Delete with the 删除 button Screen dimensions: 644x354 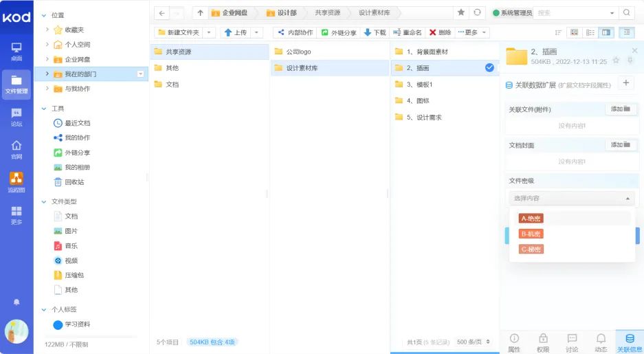(440, 32)
